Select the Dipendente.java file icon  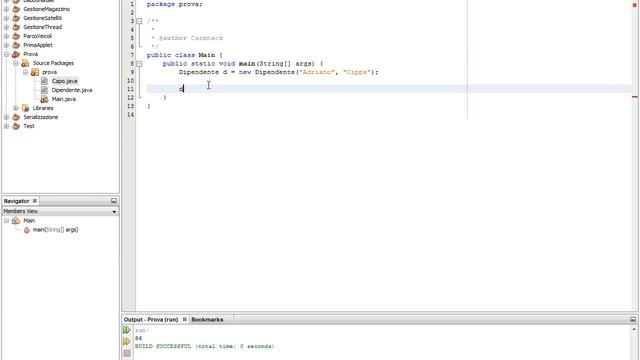click(x=44, y=90)
